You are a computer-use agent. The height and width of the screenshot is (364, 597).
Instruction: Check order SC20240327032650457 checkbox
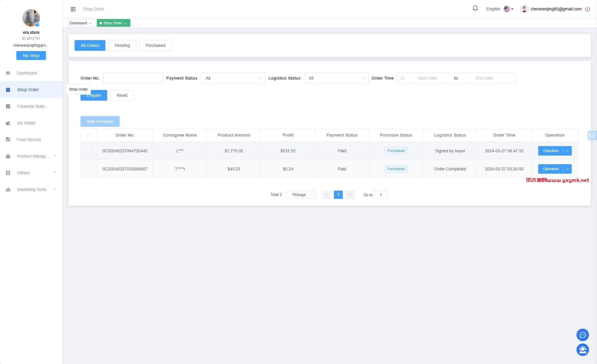[88, 169]
